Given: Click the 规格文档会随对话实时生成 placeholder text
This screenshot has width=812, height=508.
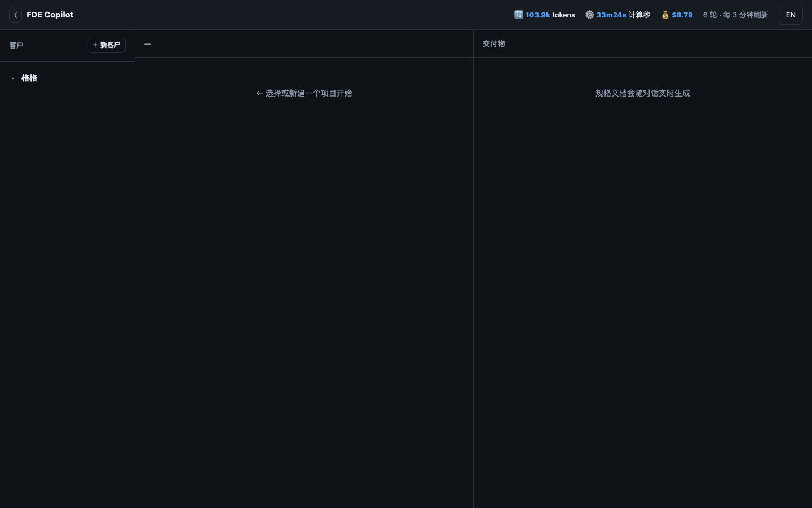Looking at the screenshot, I should click(x=643, y=93).
